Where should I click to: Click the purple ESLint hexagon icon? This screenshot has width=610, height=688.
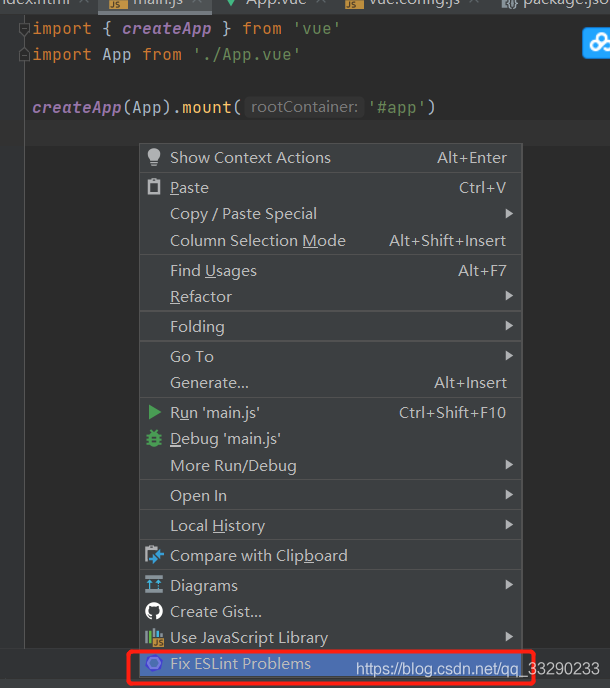click(x=154, y=663)
